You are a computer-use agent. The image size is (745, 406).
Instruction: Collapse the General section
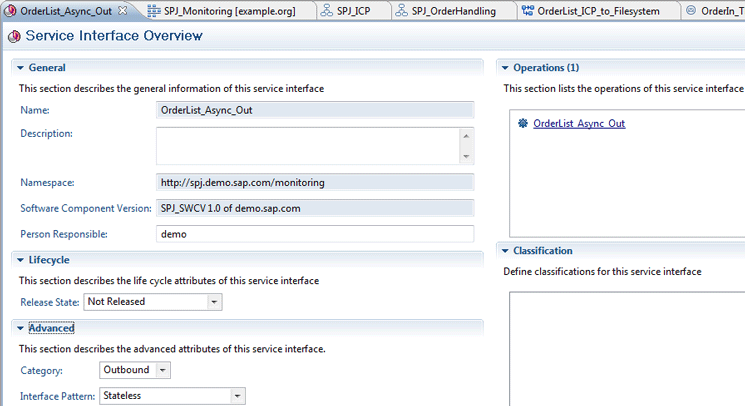pos(20,68)
